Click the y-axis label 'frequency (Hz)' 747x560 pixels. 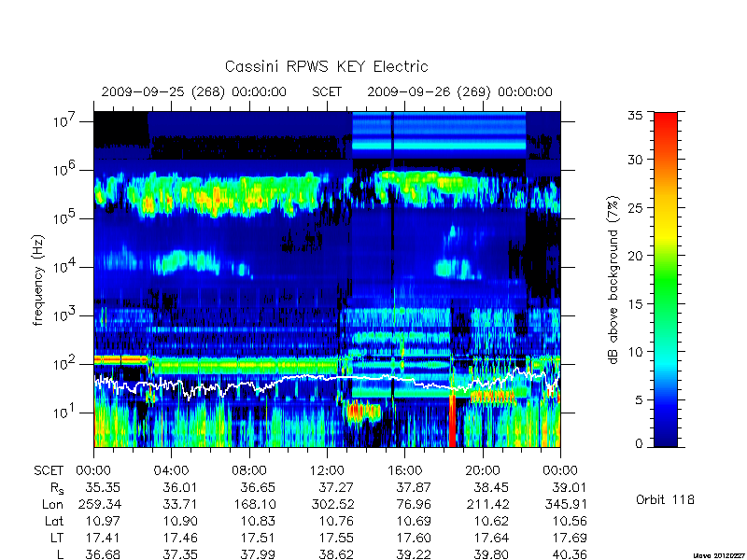38,280
